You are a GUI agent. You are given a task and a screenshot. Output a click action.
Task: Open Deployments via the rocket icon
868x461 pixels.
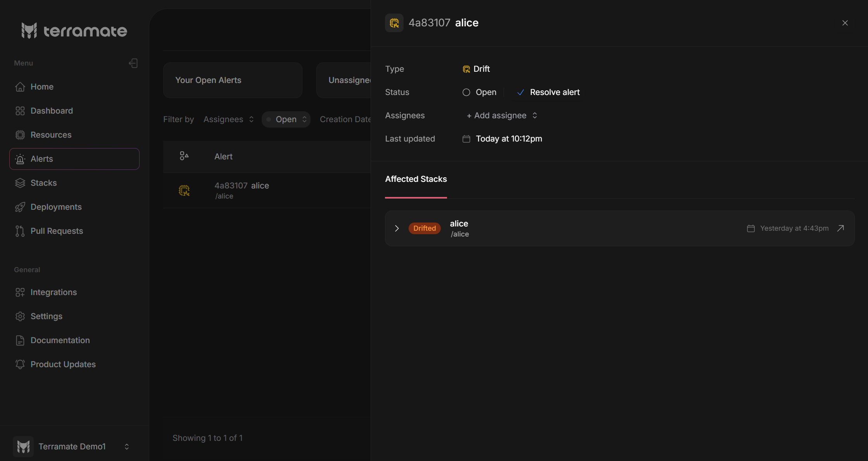(x=20, y=207)
